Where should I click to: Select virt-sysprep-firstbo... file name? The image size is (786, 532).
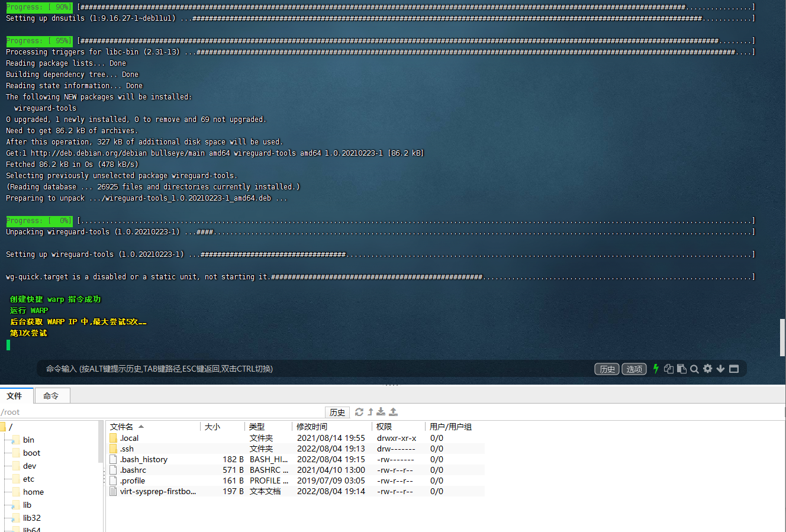158,491
